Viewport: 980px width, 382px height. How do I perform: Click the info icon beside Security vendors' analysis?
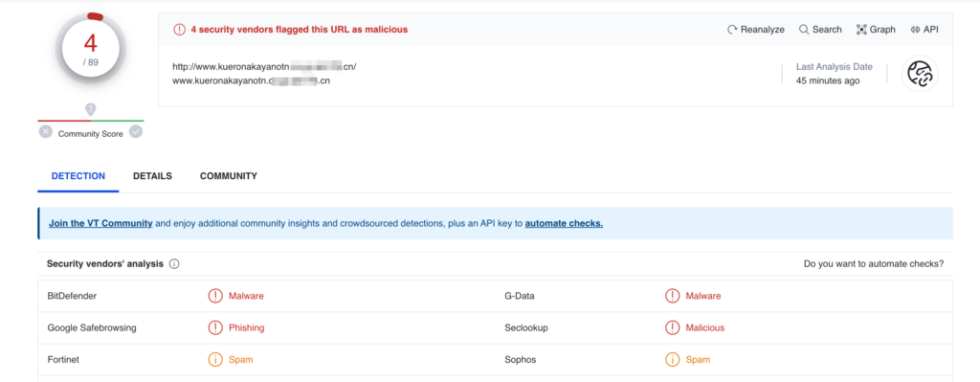[174, 264]
